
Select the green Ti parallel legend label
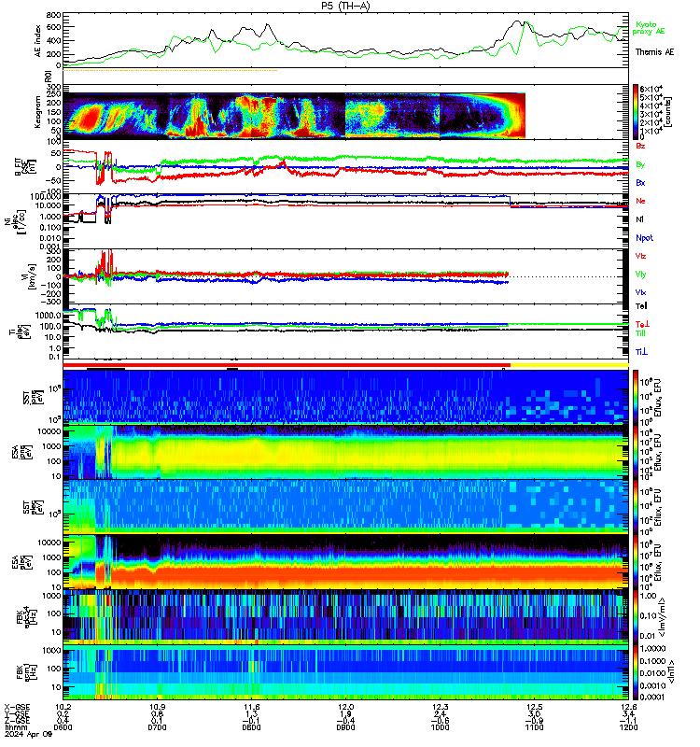click(x=641, y=333)
